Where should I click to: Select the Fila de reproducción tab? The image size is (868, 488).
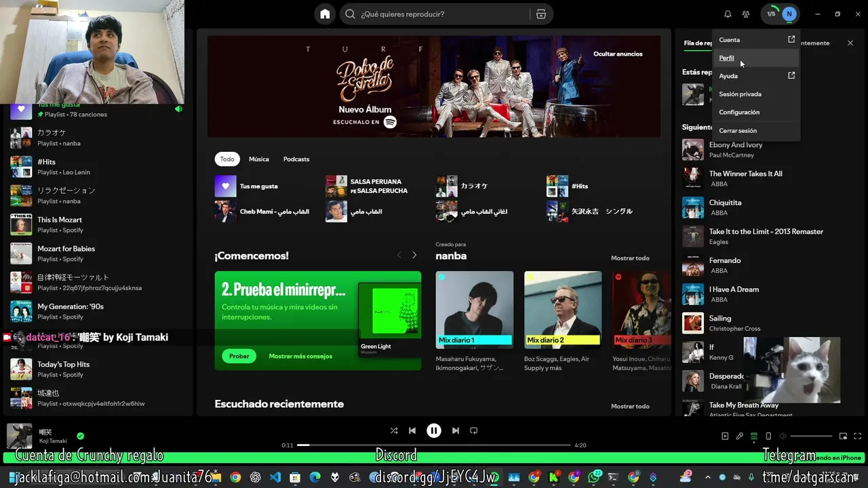697,43
